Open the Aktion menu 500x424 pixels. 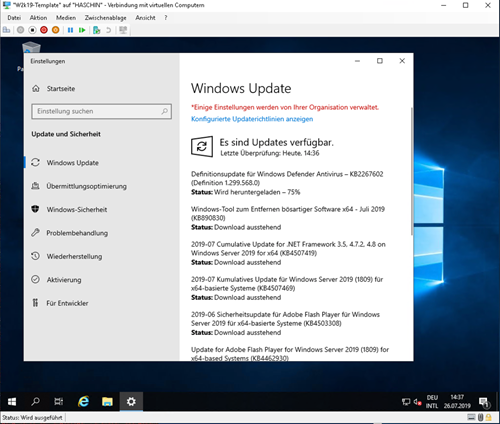pos(38,18)
